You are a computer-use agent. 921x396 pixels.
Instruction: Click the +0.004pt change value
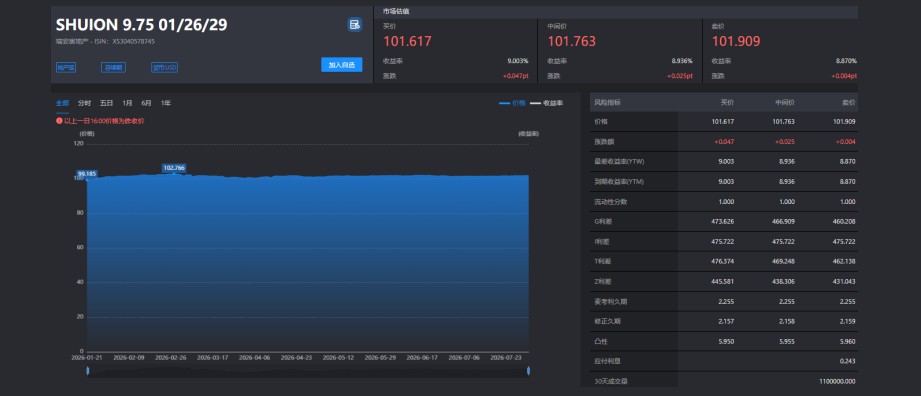click(844, 76)
